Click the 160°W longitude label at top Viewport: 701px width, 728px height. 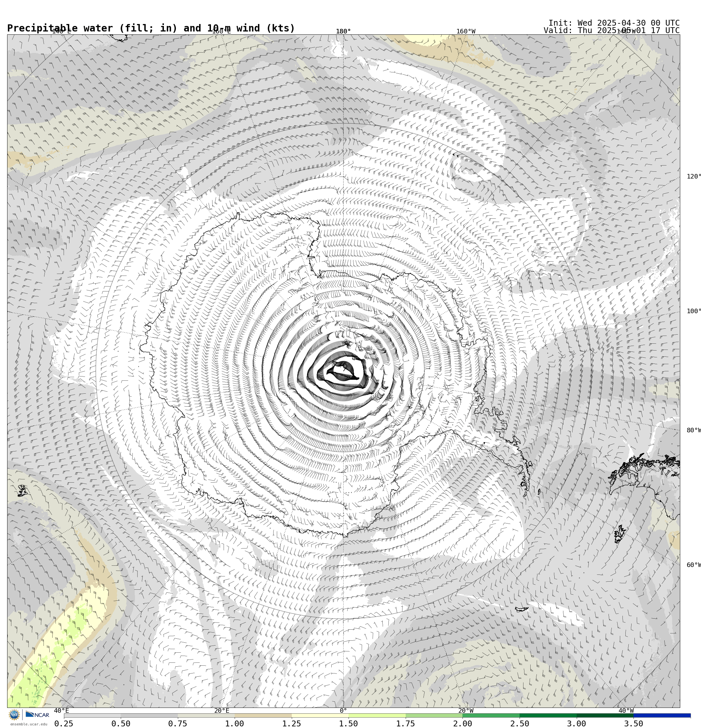coord(466,31)
